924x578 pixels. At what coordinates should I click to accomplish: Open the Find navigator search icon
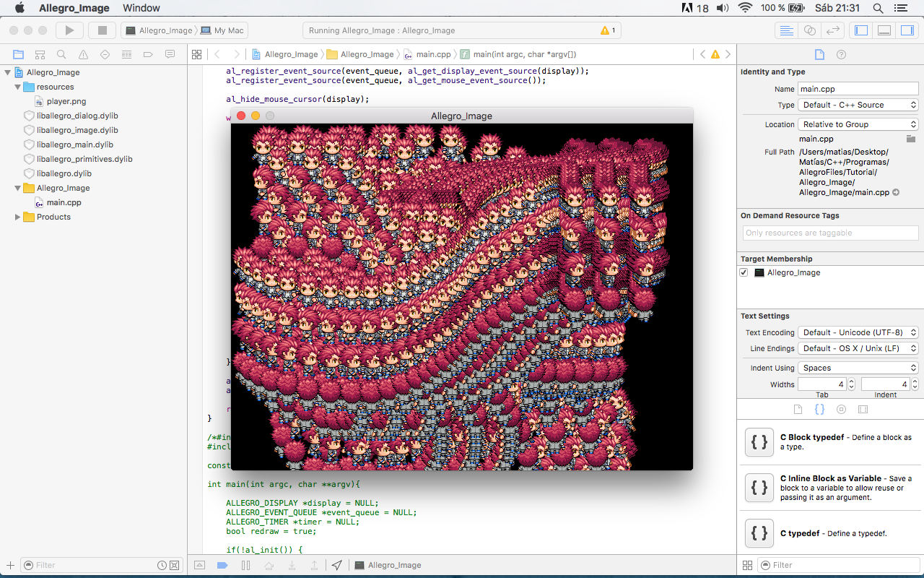coord(61,55)
